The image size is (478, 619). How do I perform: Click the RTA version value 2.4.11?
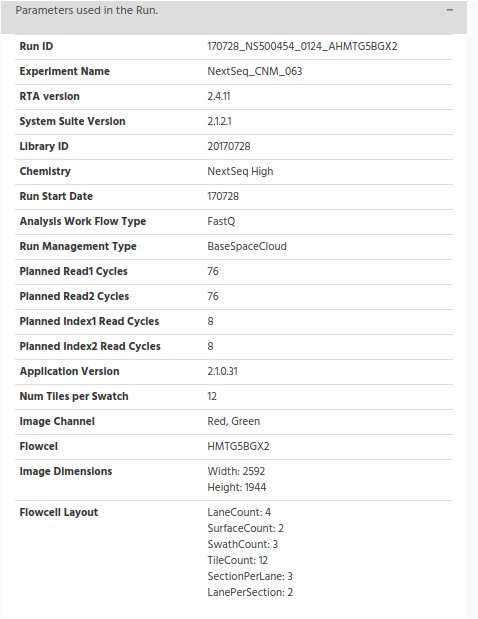tap(219, 96)
